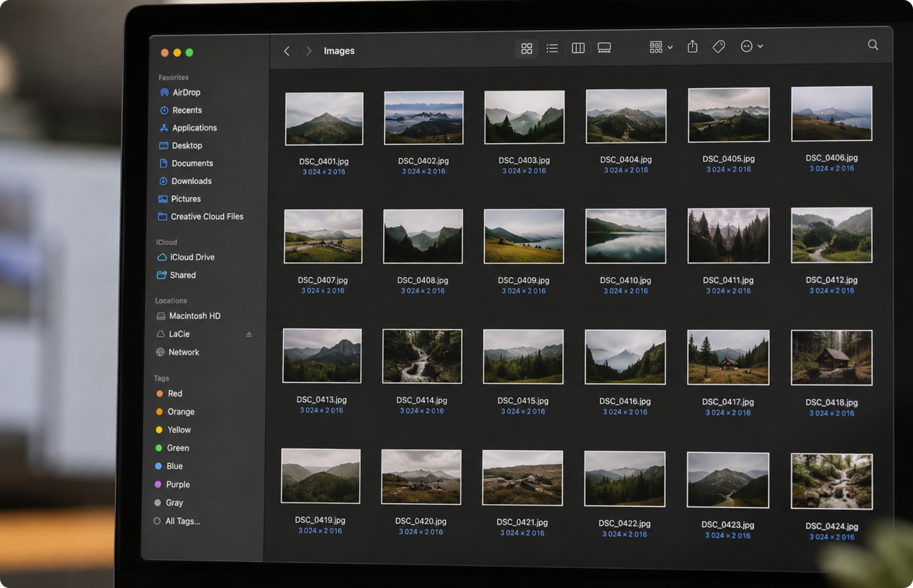This screenshot has width=913, height=588.
Task: Switch to gallery view
Action: (604, 48)
